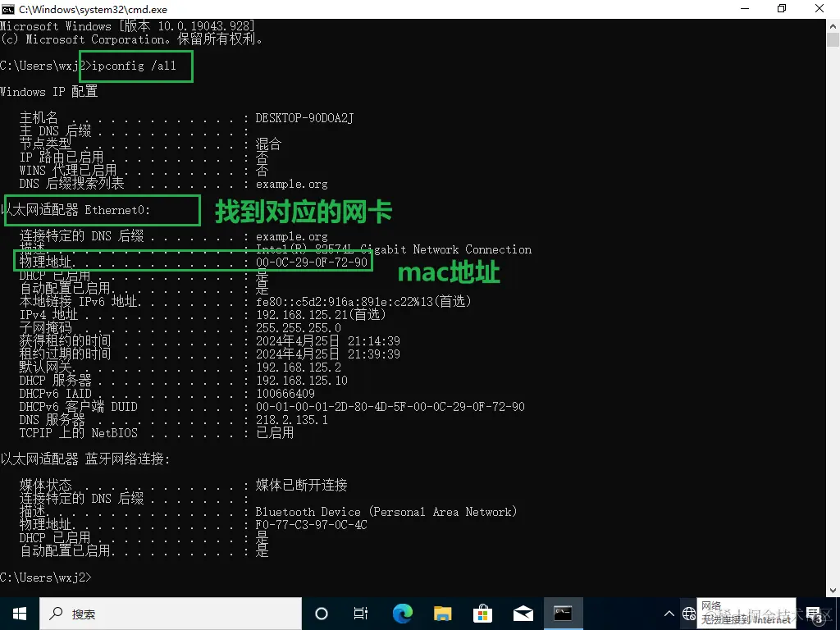The width and height of the screenshot is (840, 630).
Task: Click the final prompt C:\Users\wxj2>
Action: coord(46,577)
